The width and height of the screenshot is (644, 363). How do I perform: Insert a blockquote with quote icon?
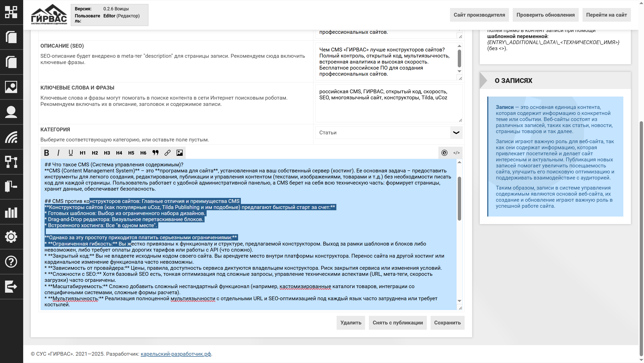point(155,153)
